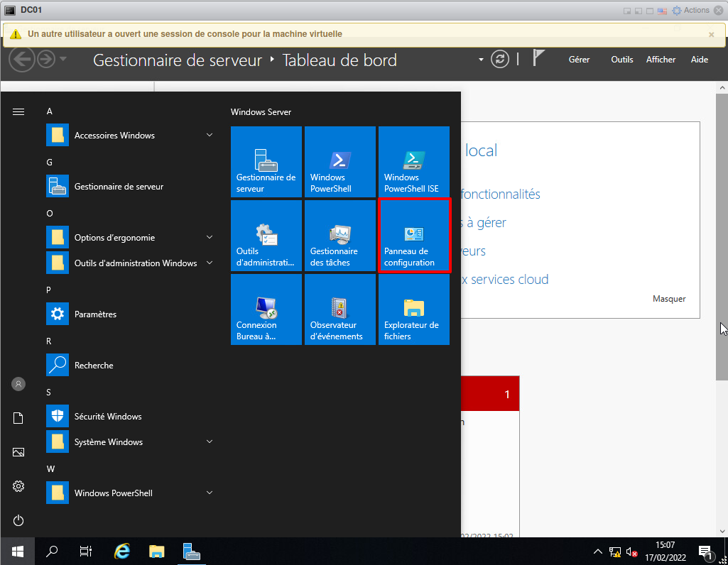Dismiss the console session warning banner
Image resolution: width=728 pixels, height=565 pixels.
[x=711, y=34]
